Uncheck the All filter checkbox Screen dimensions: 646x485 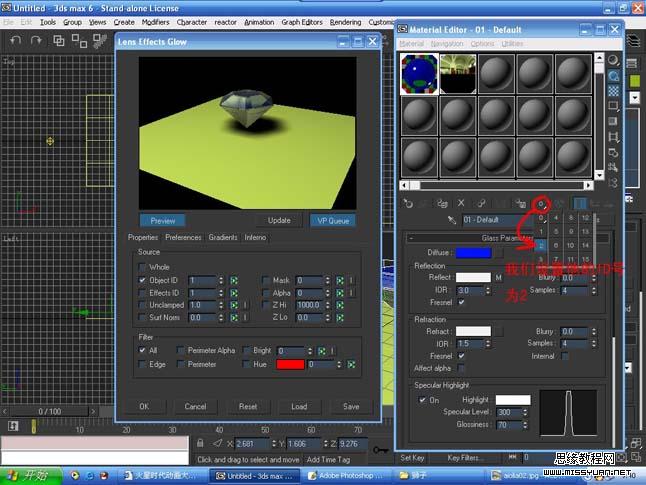point(143,350)
